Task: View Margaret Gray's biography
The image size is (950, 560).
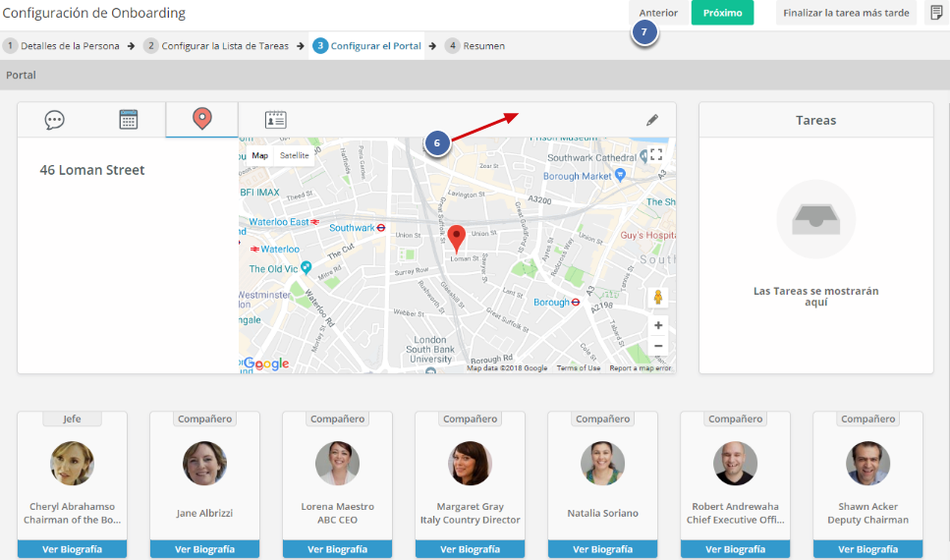Action: point(471,549)
